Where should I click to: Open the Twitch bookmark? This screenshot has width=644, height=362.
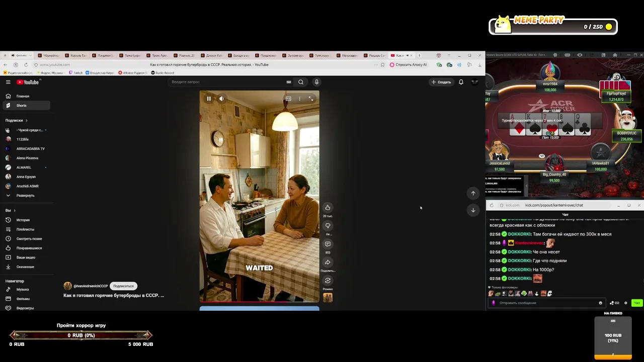pyautogui.click(x=75, y=73)
